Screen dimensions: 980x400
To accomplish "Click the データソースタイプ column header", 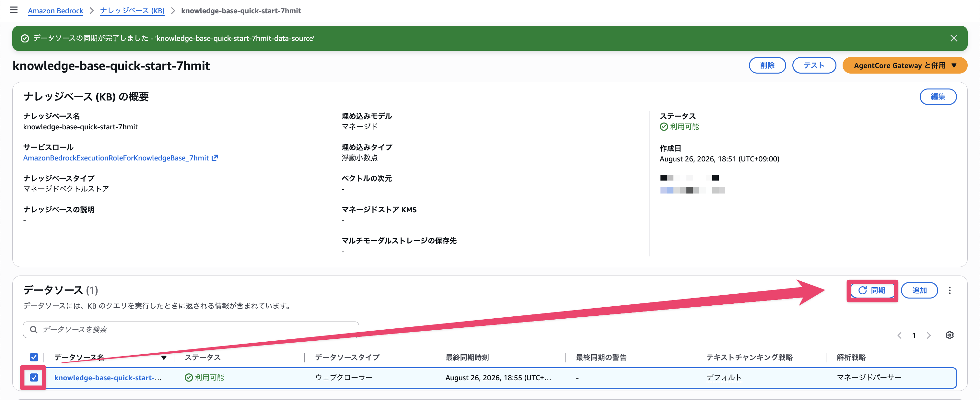I will [347, 357].
